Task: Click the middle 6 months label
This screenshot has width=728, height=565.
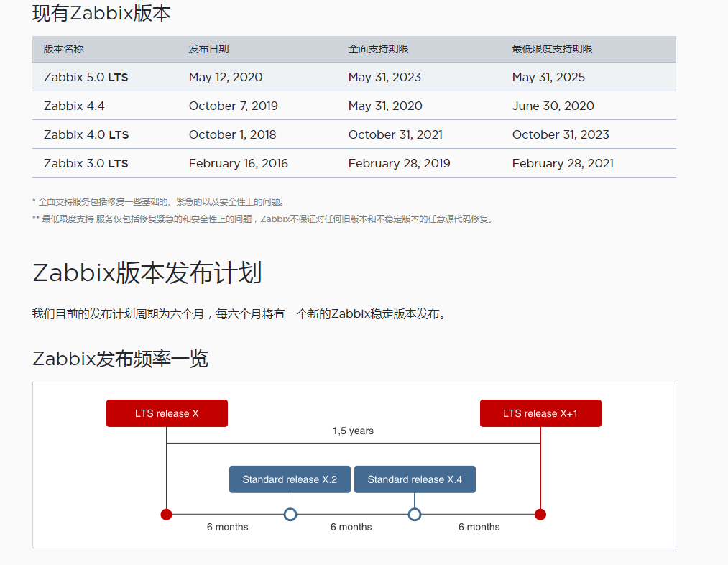Action: 351,527
